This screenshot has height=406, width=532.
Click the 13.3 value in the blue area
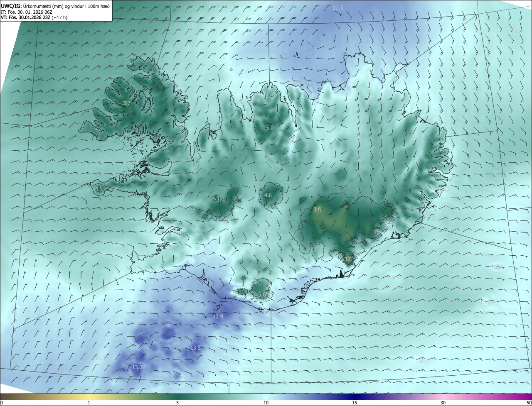coord(137,367)
